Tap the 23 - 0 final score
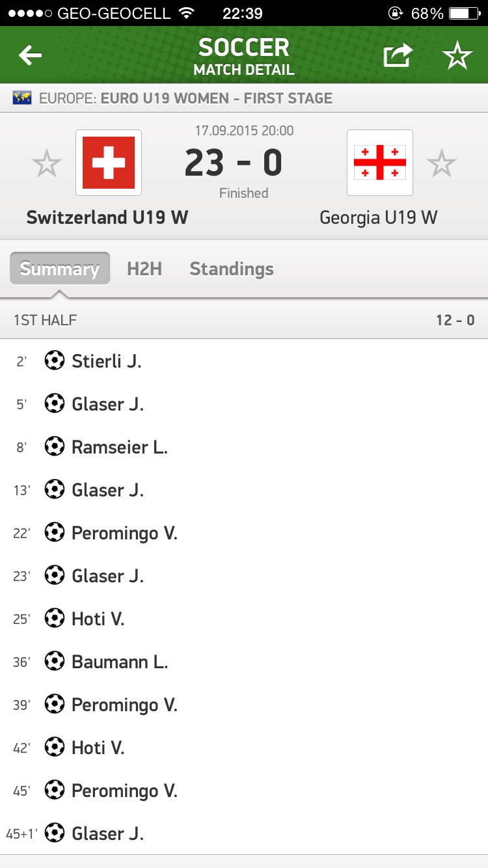The width and height of the screenshot is (488, 868). pos(234,163)
